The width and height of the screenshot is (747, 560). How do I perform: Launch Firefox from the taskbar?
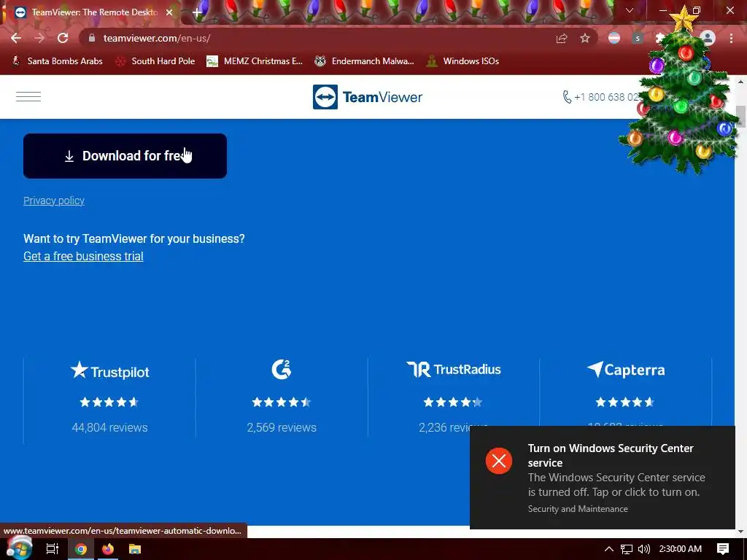pyautogui.click(x=108, y=549)
